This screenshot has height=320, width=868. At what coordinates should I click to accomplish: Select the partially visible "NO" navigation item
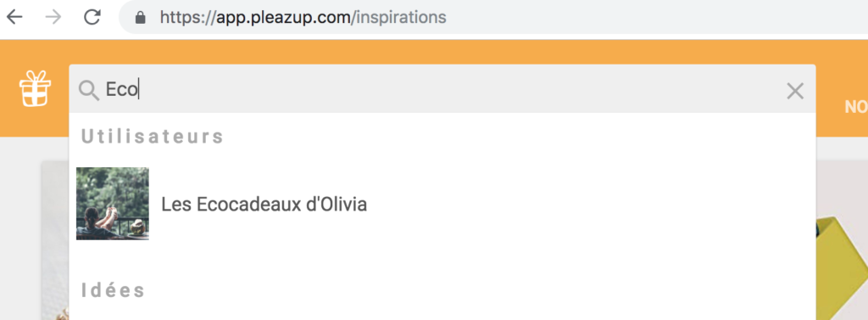point(856,107)
